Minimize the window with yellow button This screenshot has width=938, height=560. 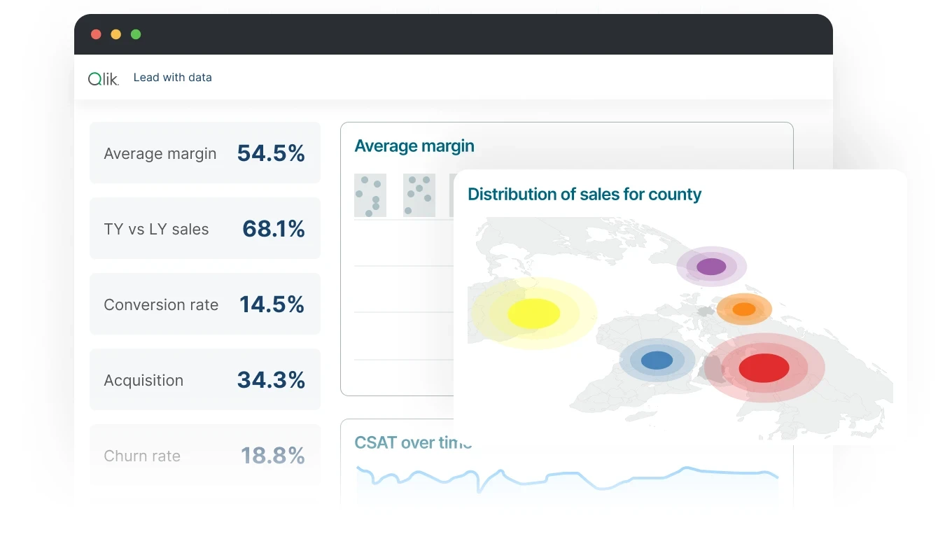116,34
